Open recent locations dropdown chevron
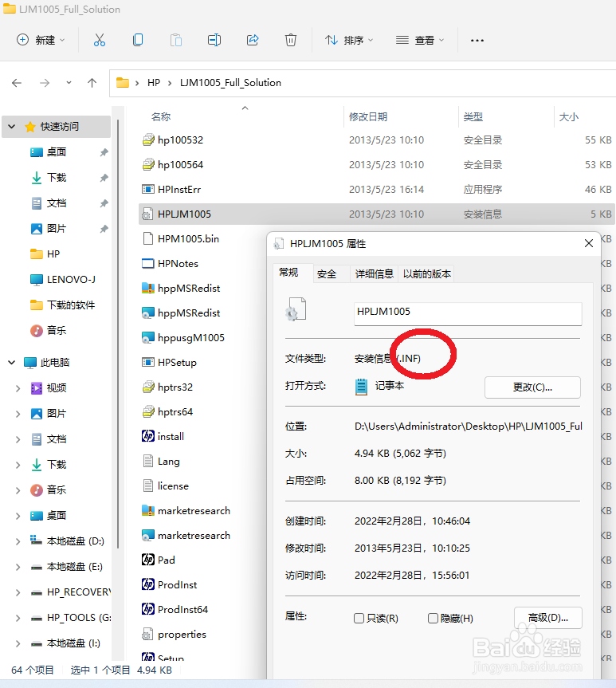This screenshot has width=616, height=688. coord(69,82)
